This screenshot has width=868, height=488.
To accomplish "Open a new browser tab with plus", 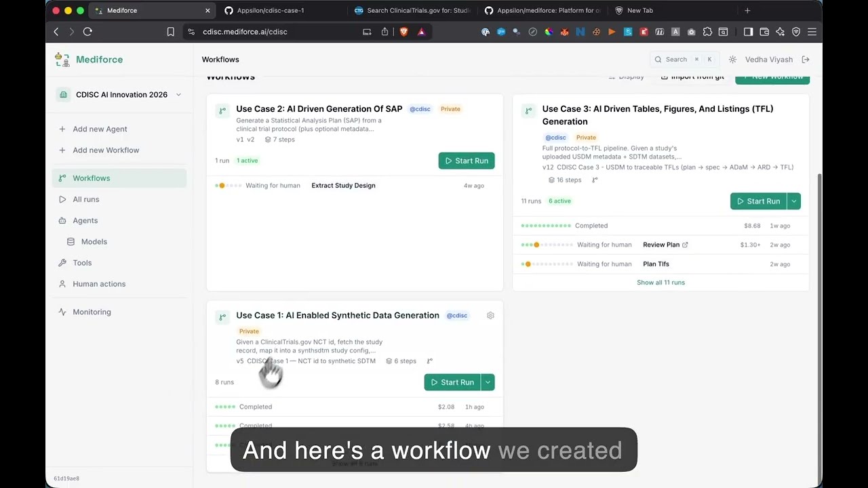I will 747,11.
